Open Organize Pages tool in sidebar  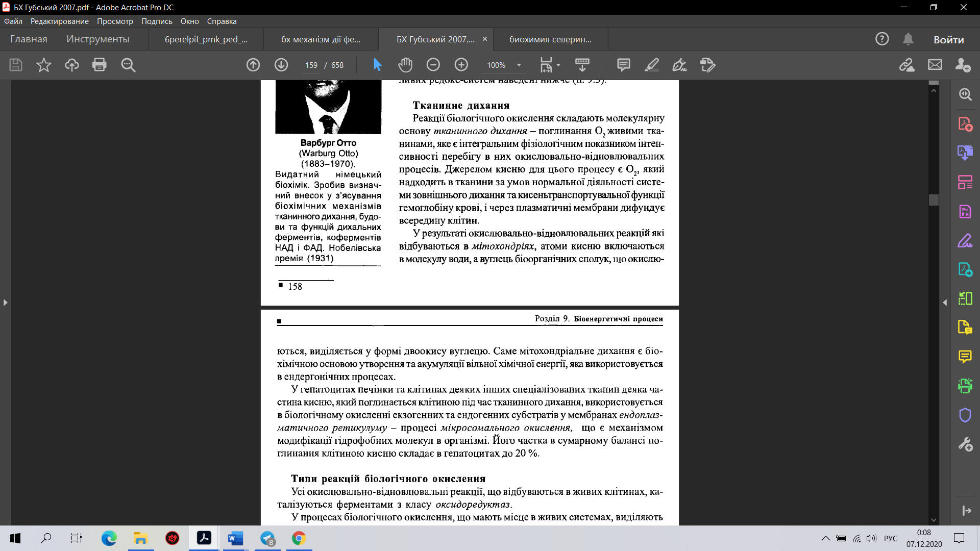click(x=965, y=182)
